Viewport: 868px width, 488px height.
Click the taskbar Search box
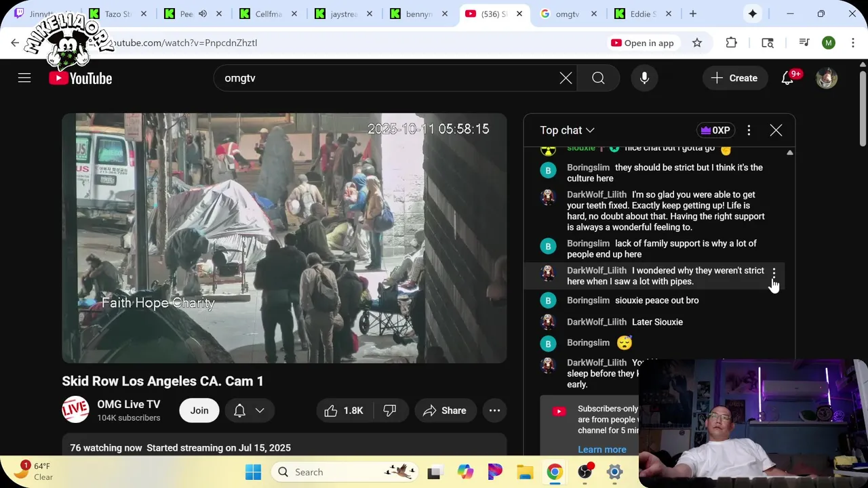(344, 472)
